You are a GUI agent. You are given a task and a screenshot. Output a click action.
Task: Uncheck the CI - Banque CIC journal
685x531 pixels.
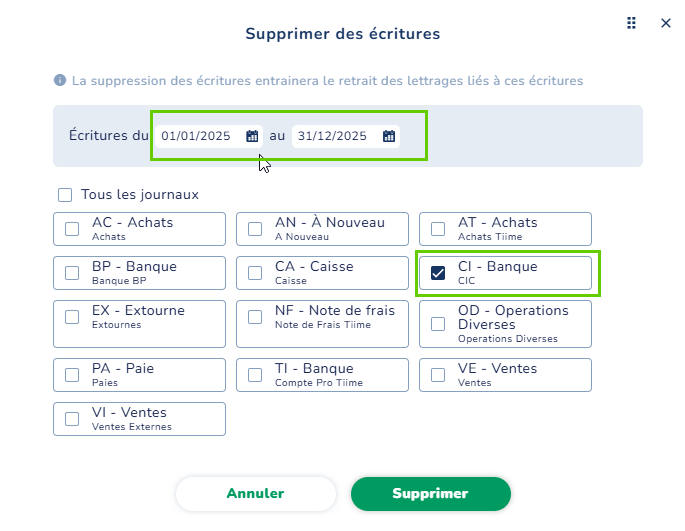point(438,273)
